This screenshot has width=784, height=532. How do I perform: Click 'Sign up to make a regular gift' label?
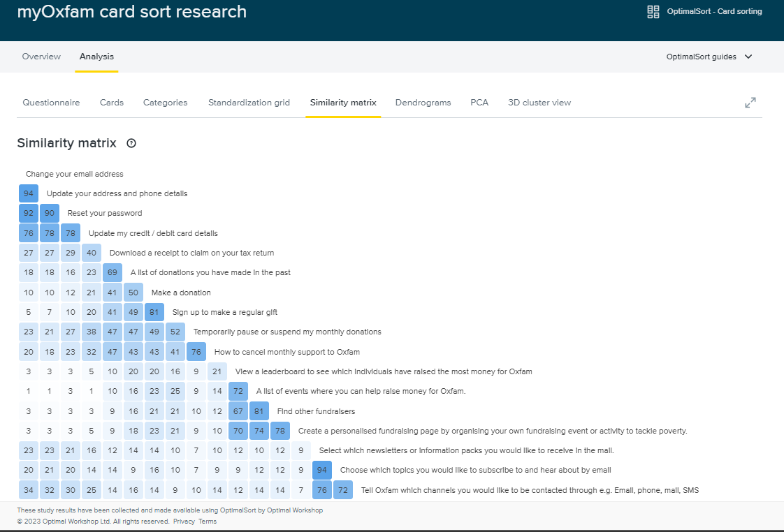point(225,312)
